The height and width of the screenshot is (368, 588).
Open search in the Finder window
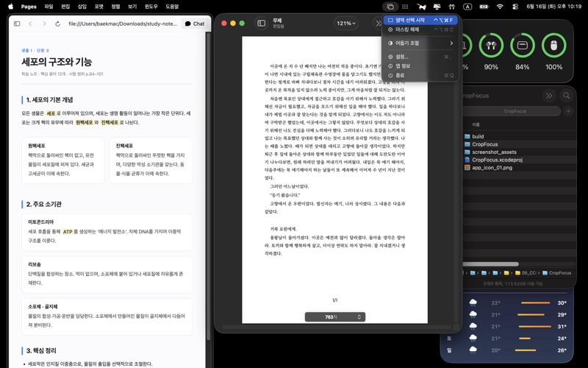[567, 96]
